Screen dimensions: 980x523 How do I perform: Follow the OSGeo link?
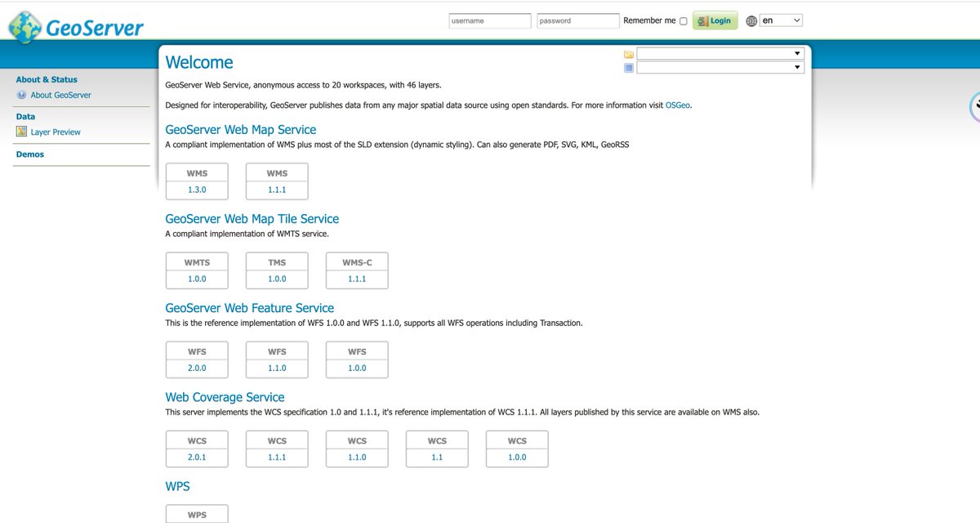pos(678,105)
